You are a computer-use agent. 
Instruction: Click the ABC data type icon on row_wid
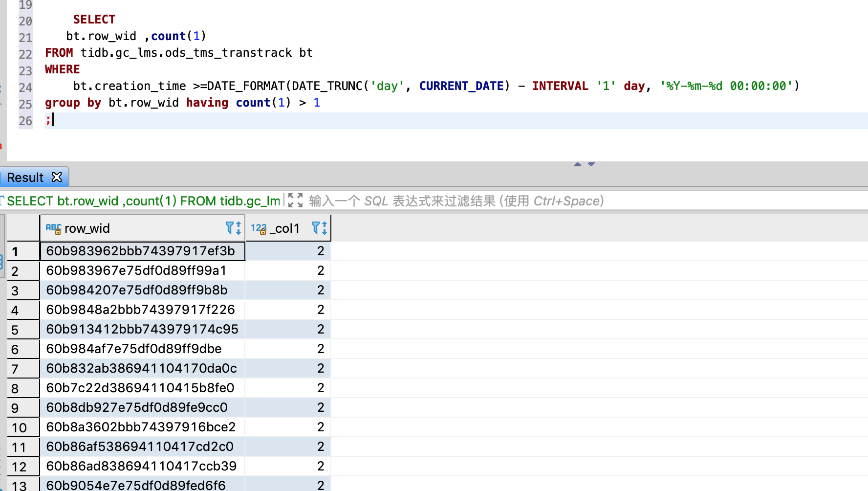pyautogui.click(x=53, y=228)
